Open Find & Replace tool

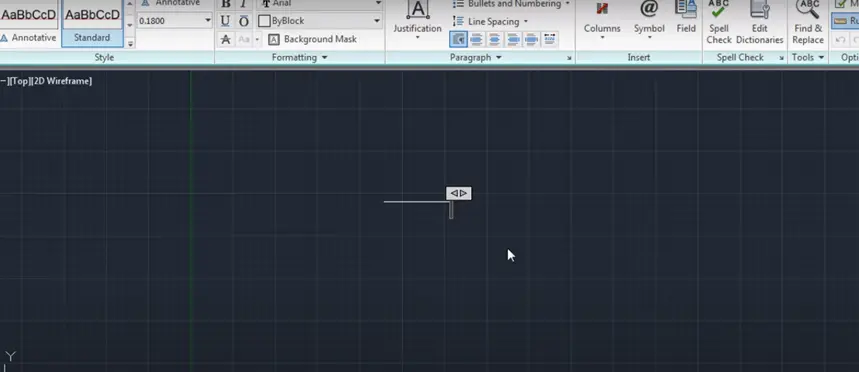tap(808, 23)
